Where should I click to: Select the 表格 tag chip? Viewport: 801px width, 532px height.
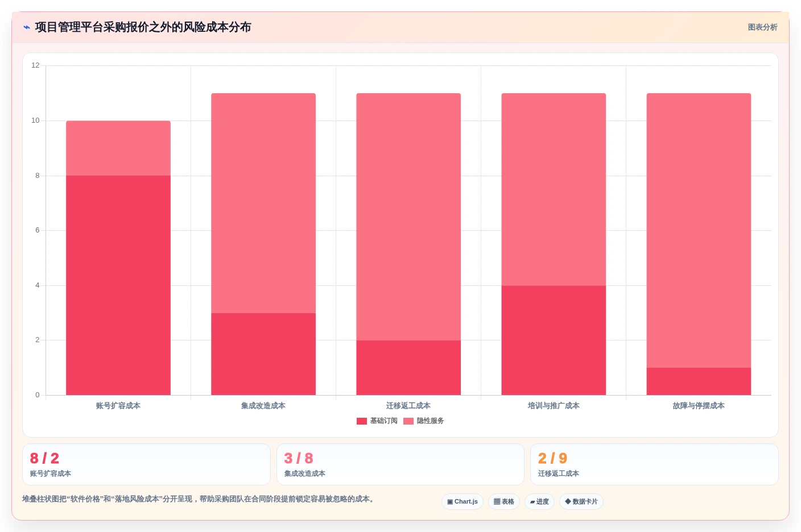504,501
